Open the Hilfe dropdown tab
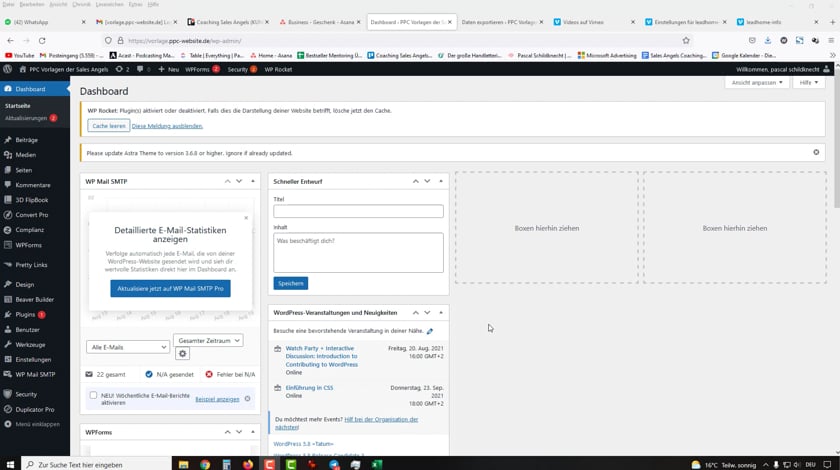 808,83
